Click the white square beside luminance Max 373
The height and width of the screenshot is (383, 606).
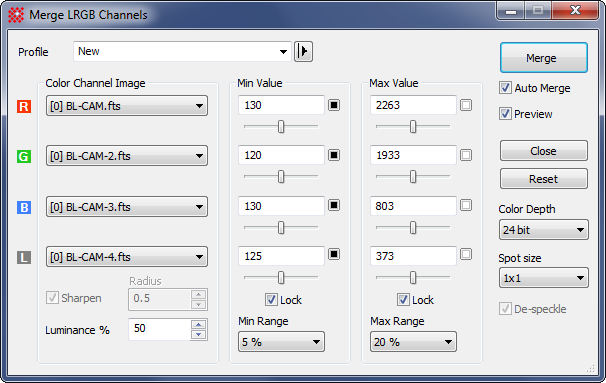point(466,254)
